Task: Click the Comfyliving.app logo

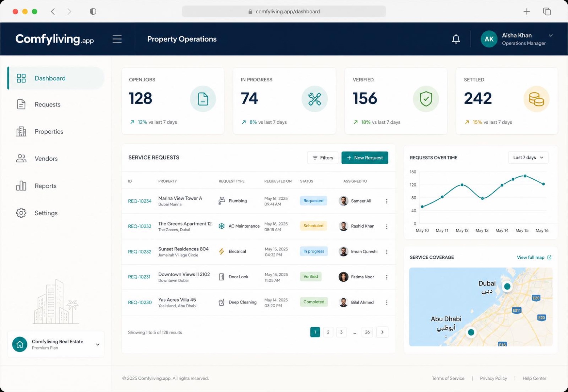Action: (x=54, y=39)
